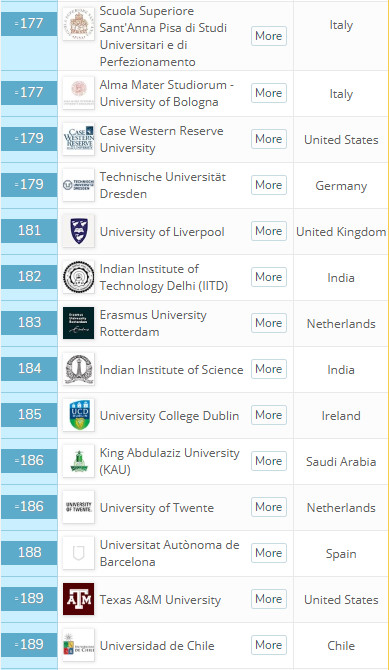
Task: Click the Indian Institute of Science logo
Action: coord(78,369)
